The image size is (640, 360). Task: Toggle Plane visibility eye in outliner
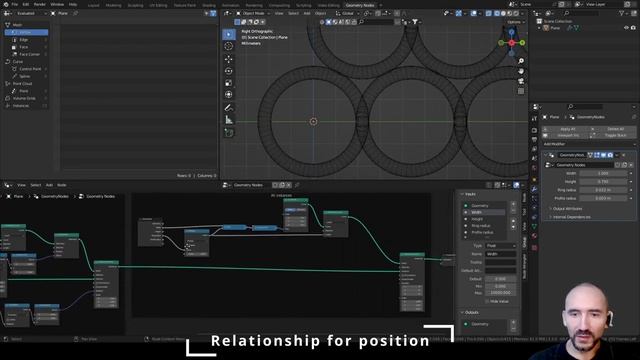[x=626, y=28]
